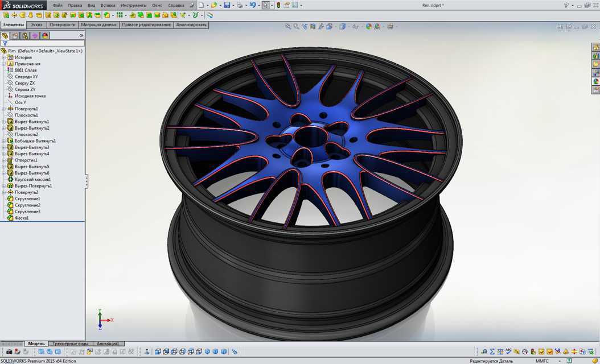Click the Undo icon
This screenshot has height=364, width=600.
(253, 5)
